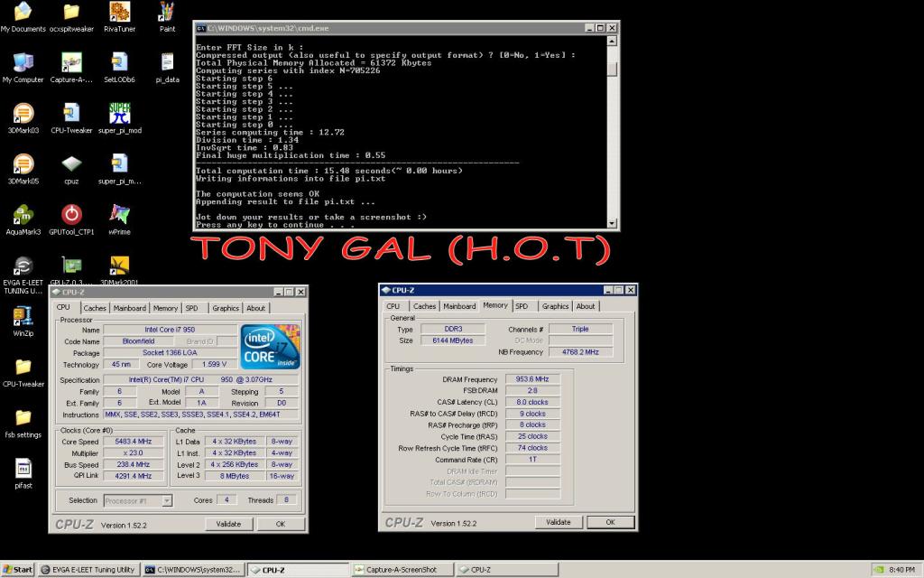This screenshot has height=578, width=924.
Task: Select CPU tab in right CPU-Z window
Action: tap(393, 306)
